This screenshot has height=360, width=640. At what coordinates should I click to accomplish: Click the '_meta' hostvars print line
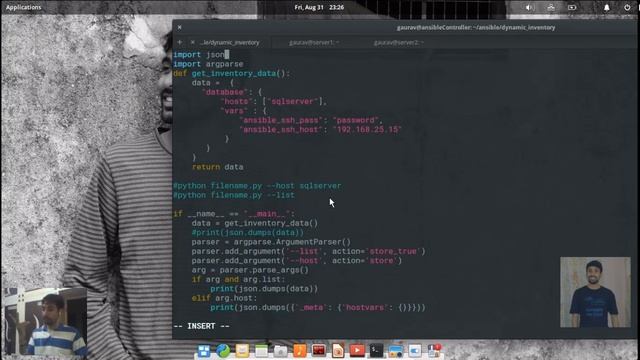[x=318, y=308]
